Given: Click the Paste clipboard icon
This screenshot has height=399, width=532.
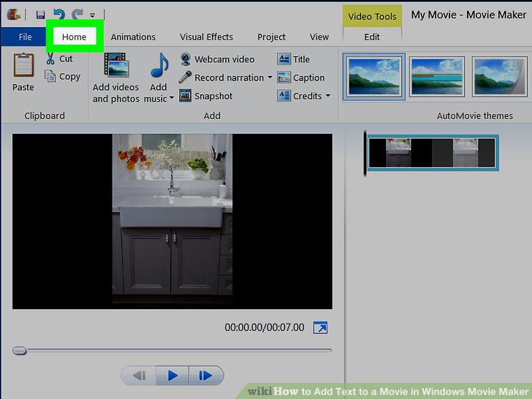Looking at the screenshot, I should click(x=23, y=65).
